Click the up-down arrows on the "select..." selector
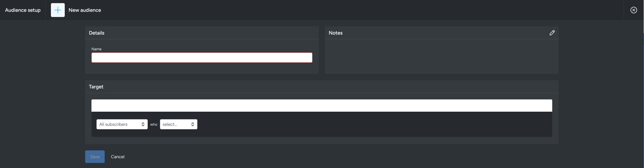 click(193, 124)
